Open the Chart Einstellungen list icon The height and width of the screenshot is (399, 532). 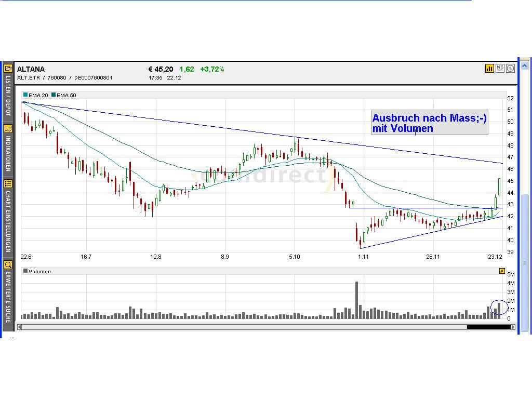pyautogui.click(x=8, y=183)
